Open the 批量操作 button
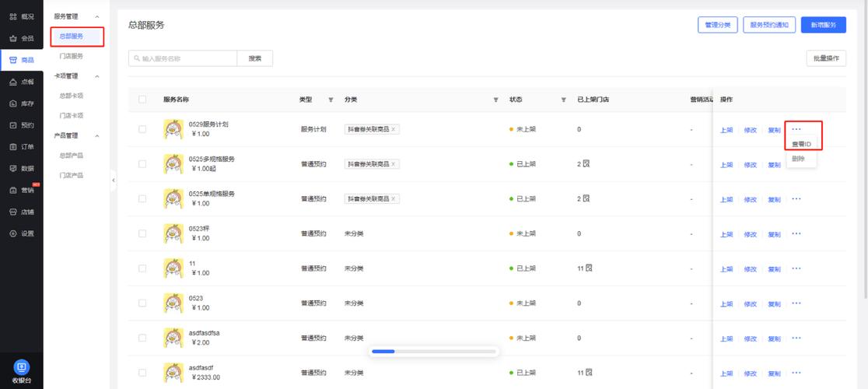The height and width of the screenshot is (389, 868). pos(826,58)
